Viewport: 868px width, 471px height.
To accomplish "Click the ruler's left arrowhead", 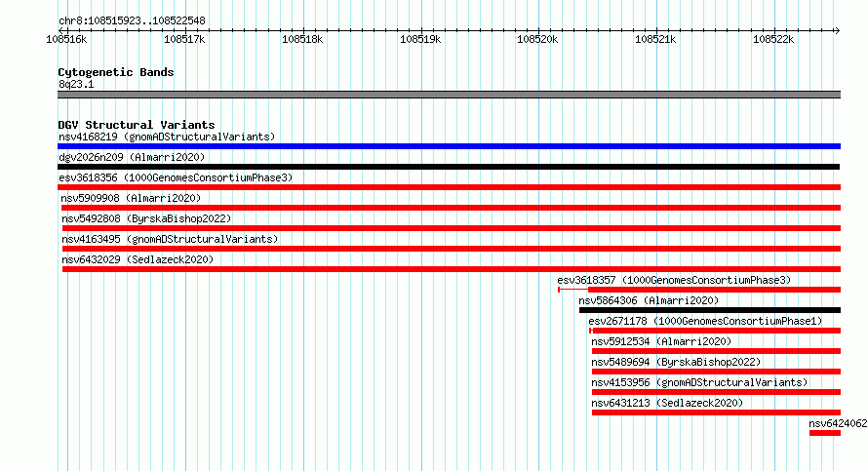I will (60, 30).
